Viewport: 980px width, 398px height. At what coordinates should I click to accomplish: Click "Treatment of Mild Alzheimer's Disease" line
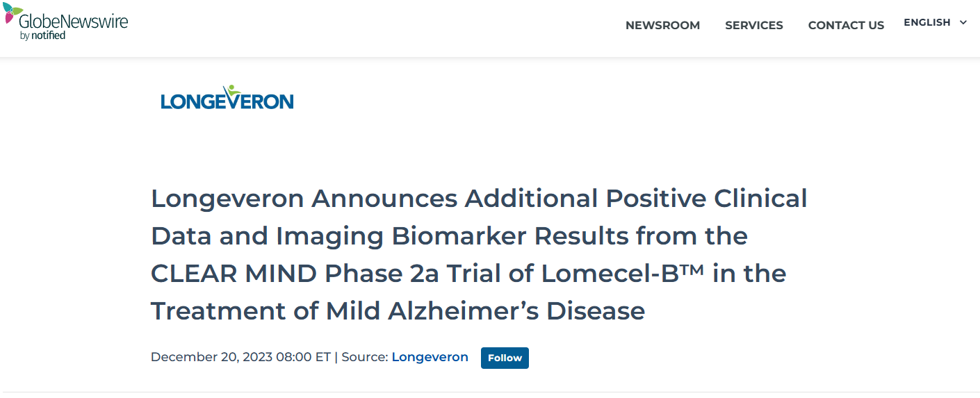pyautogui.click(x=398, y=310)
